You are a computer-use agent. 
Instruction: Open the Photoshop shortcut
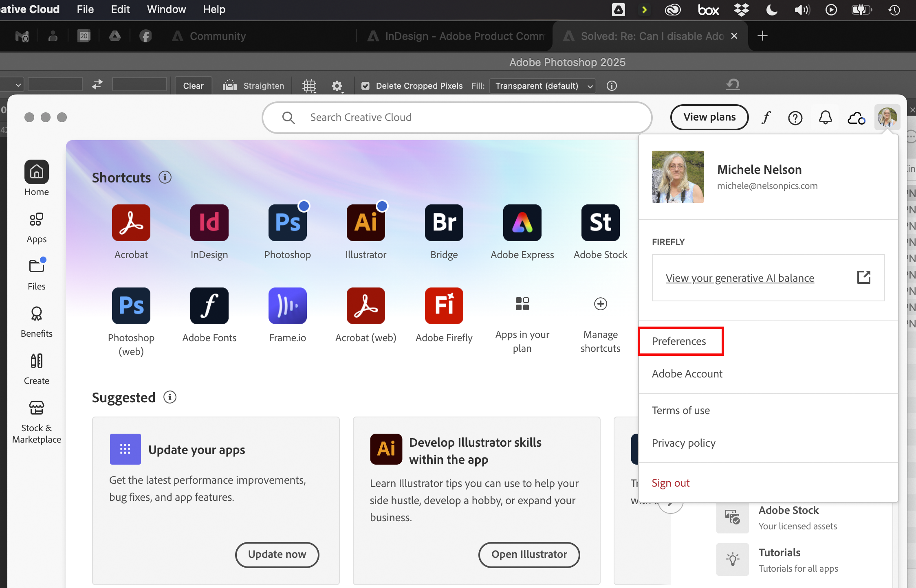[x=287, y=223]
